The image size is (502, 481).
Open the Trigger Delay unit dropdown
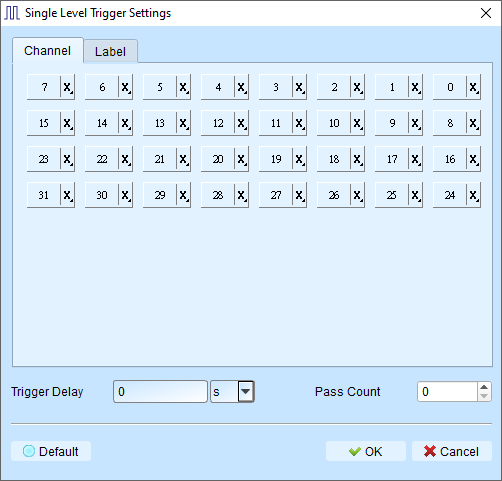246,391
